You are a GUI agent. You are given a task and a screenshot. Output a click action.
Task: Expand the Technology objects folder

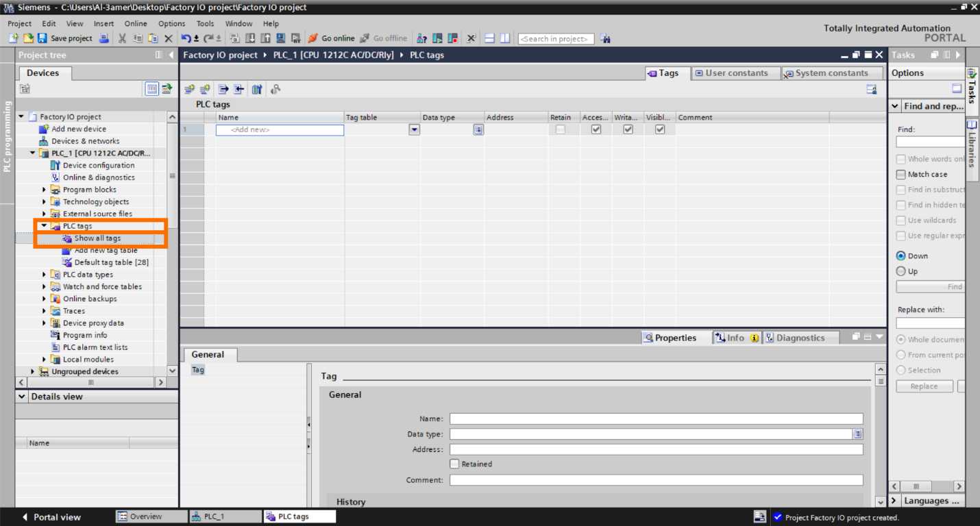45,202
